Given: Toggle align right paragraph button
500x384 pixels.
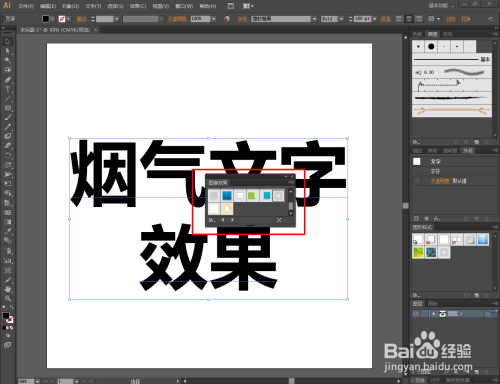Looking at the screenshot, I should pyautogui.click(x=419, y=19).
